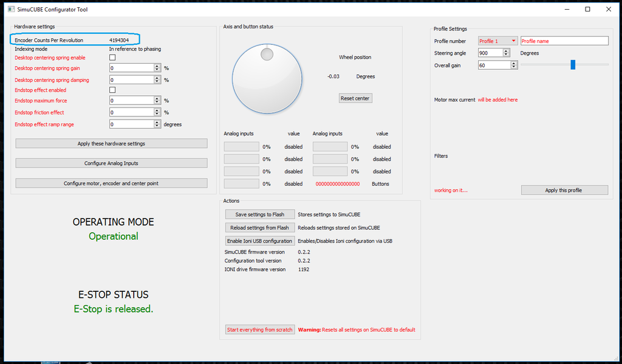Image resolution: width=622 pixels, height=364 pixels.
Task: Increase Overall gain with up arrow
Action: coord(514,63)
